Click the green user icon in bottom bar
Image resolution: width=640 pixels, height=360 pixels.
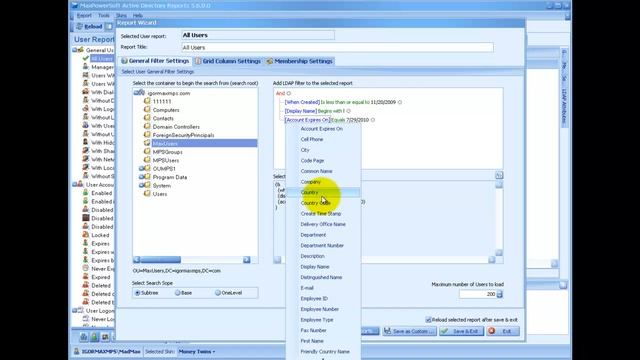pyautogui.click(x=94, y=337)
